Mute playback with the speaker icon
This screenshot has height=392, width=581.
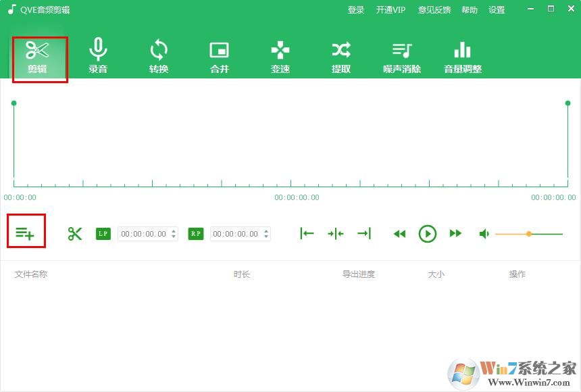pos(484,233)
